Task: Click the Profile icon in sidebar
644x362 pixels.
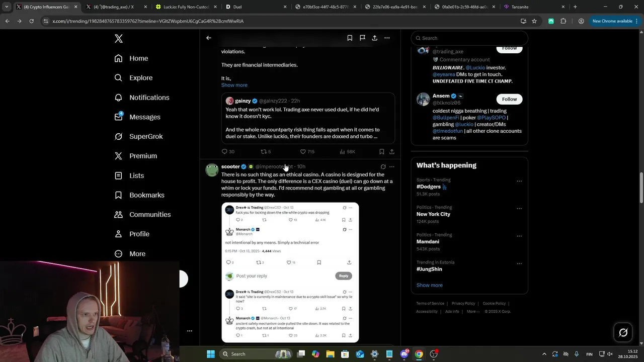Action: [x=118, y=234]
